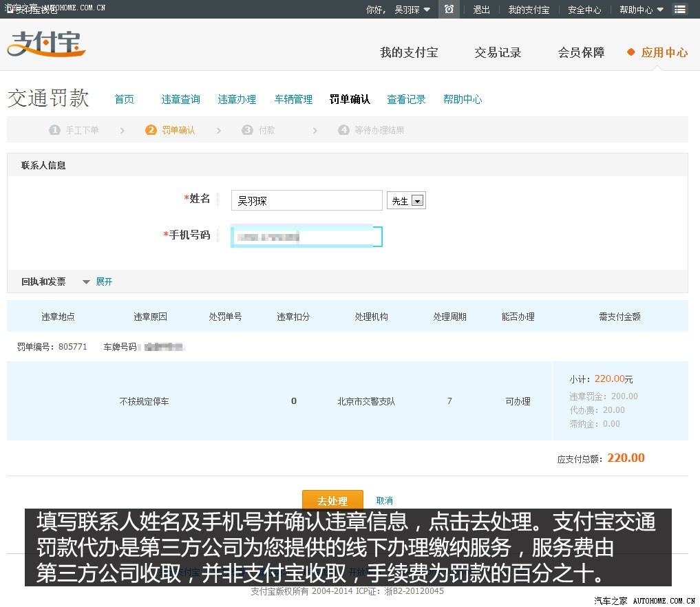Screen dimensions: 700x607
Task: Open the 首页 tab of 交通罚款
Action: coord(124,99)
